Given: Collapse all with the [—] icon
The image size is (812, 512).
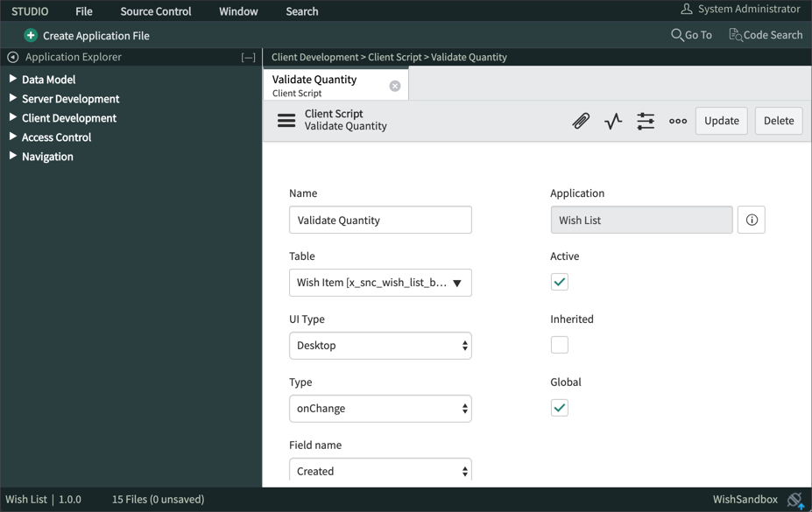Looking at the screenshot, I should click(248, 58).
